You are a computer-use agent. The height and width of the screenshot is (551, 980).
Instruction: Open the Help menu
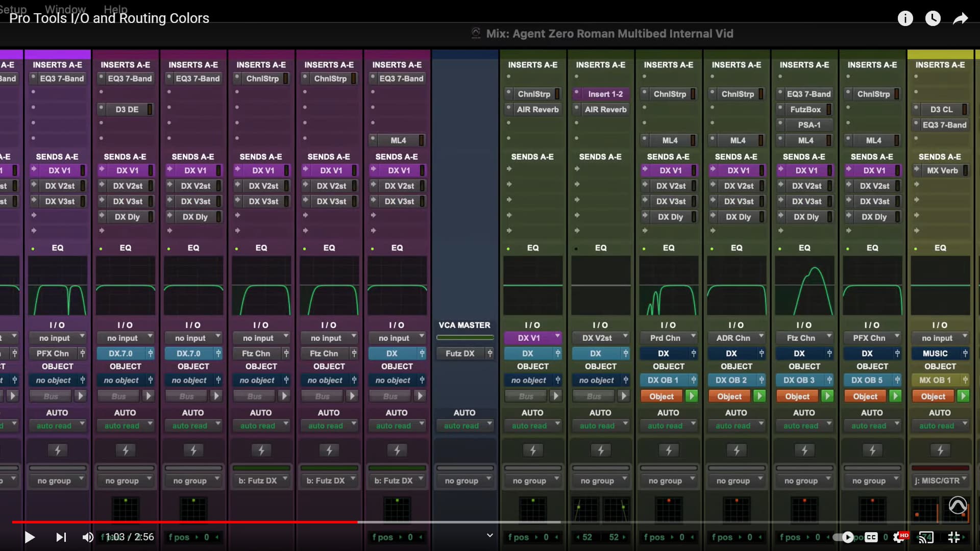115,9
